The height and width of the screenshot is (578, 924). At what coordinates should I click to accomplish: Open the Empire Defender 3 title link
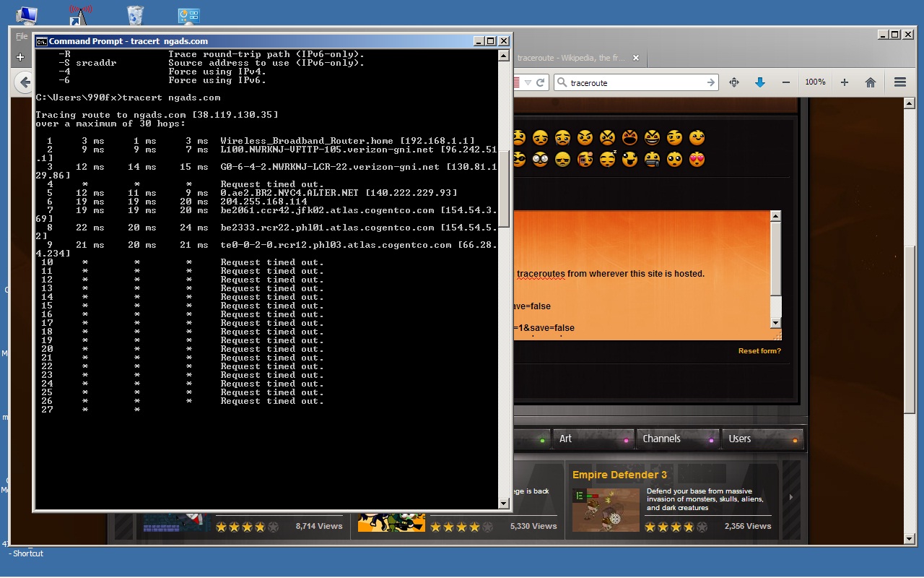click(619, 475)
